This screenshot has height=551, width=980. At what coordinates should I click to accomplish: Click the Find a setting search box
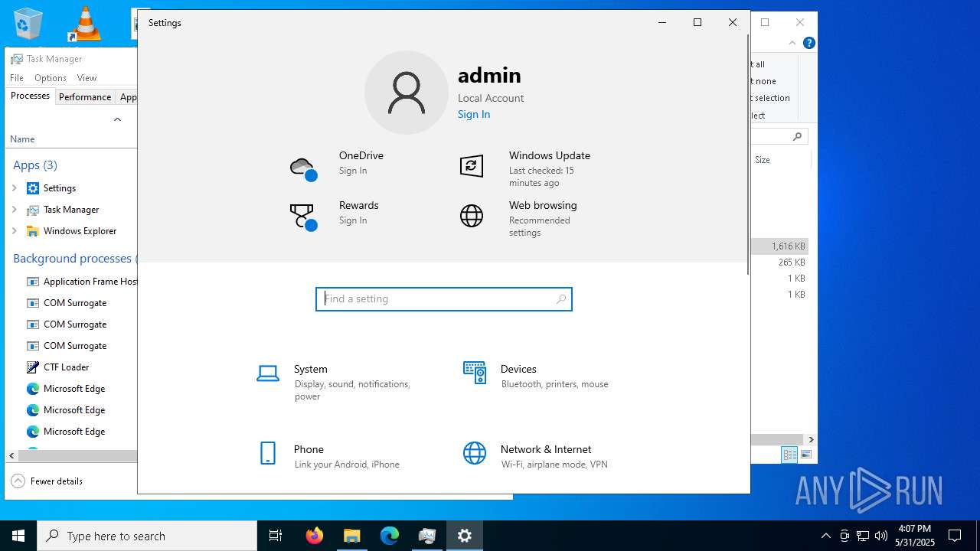(x=444, y=299)
